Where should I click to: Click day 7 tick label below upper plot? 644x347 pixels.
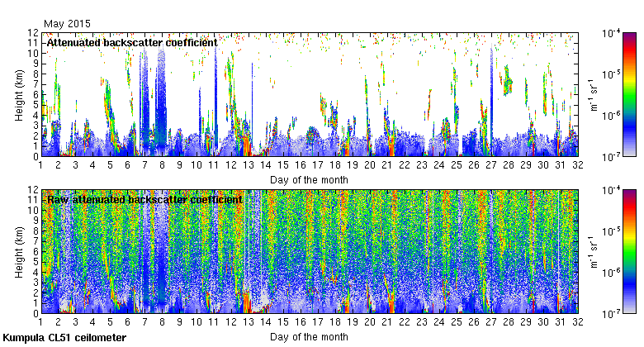point(144,165)
